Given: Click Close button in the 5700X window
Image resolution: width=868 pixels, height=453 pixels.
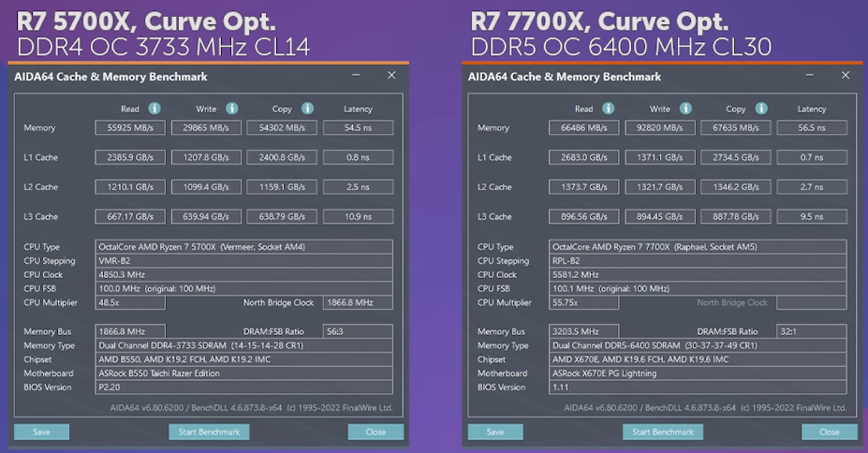Looking at the screenshot, I should tap(375, 432).
